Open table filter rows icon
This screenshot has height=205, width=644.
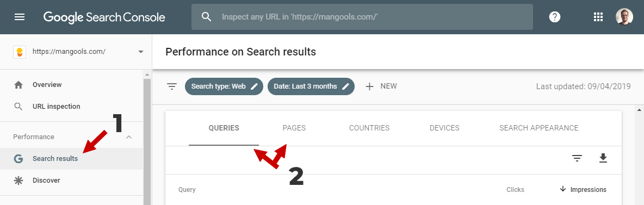[x=578, y=158]
